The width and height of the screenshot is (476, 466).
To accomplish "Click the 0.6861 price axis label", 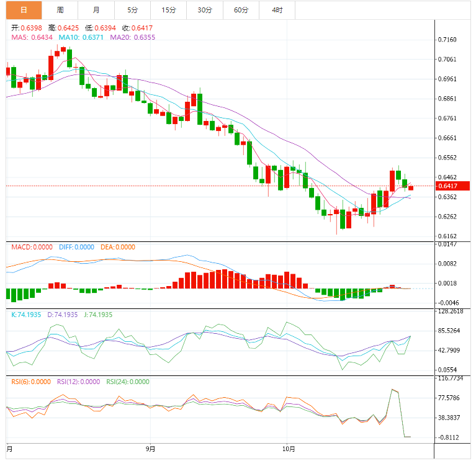I will [447, 99].
